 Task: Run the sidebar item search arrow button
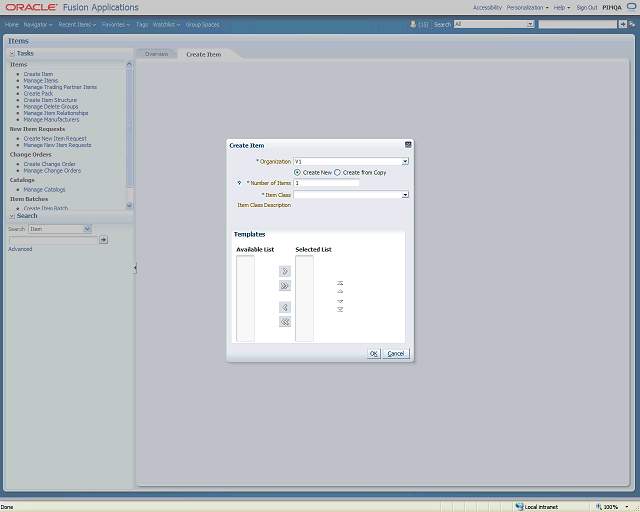point(104,240)
